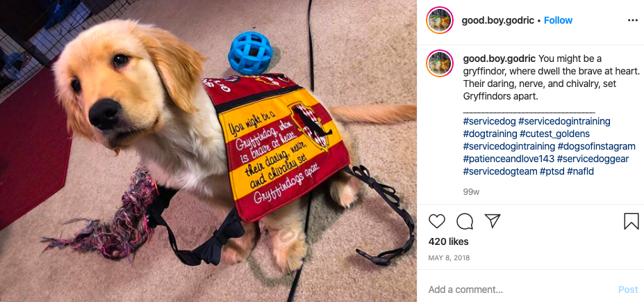Open the three-dot more options menu
This screenshot has width=644, height=302.
[x=632, y=21]
